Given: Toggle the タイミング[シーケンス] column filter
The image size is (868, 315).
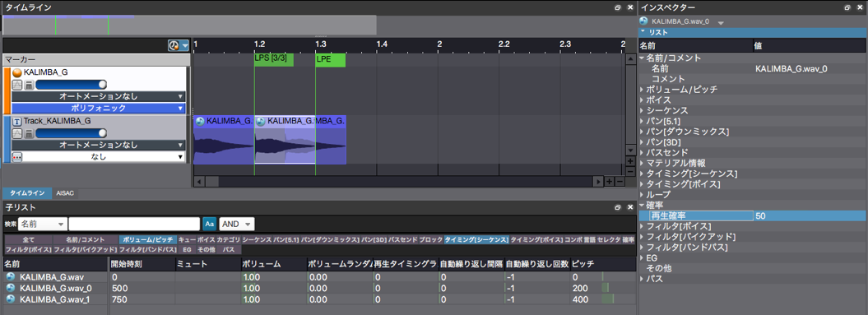Looking at the screenshot, I should [476, 239].
